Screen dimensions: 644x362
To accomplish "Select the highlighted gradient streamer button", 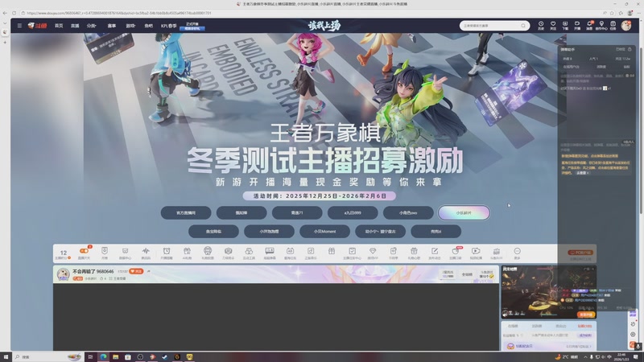I will point(464,212).
